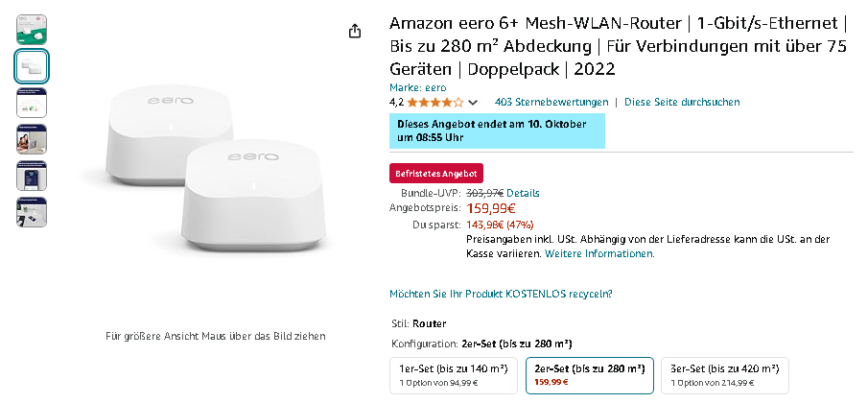Click the red Befristetes Angebot badge

coord(436,174)
